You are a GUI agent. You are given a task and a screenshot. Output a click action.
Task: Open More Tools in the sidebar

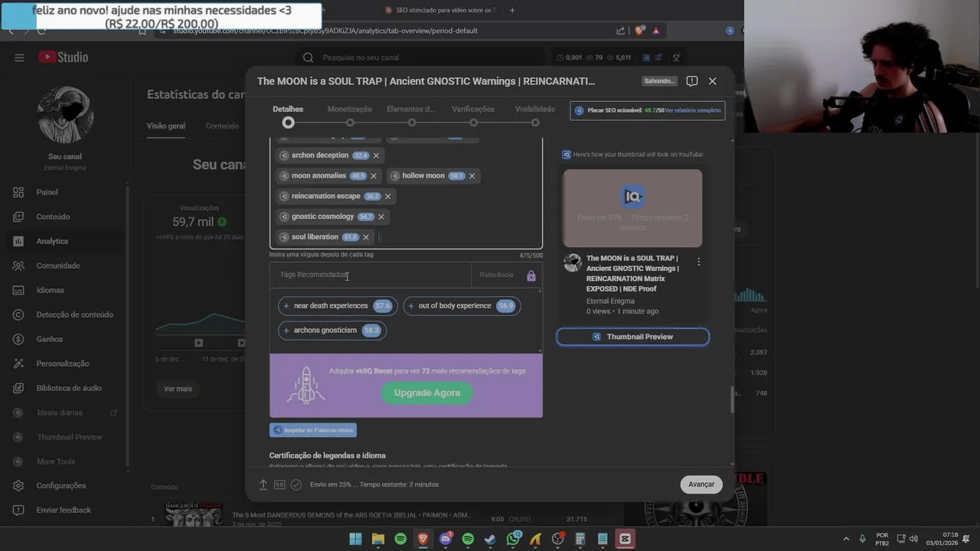coord(55,461)
